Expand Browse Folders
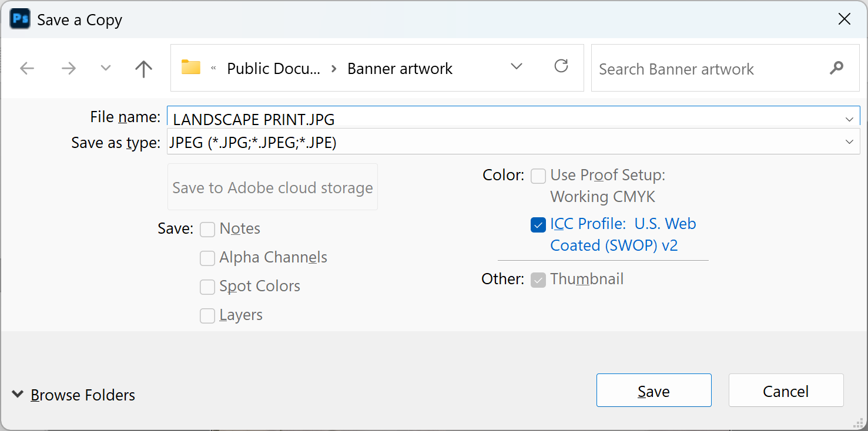Image resolution: width=868 pixels, height=431 pixels. pos(73,395)
